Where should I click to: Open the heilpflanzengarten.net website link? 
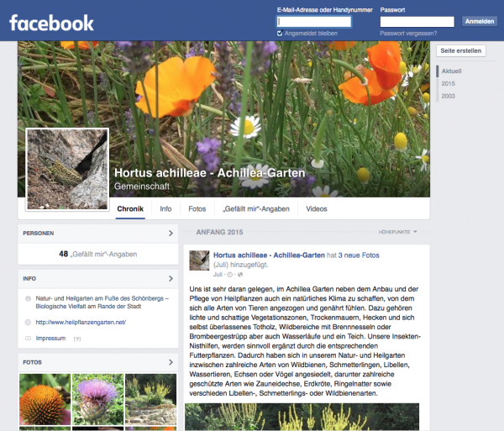click(81, 323)
